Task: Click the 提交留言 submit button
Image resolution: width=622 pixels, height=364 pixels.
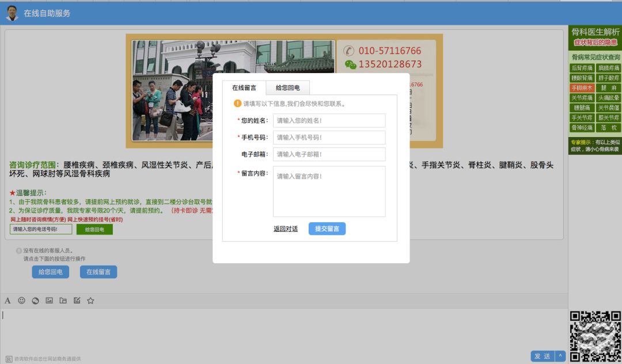Action: pyautogui.click(x=327, y=229)
